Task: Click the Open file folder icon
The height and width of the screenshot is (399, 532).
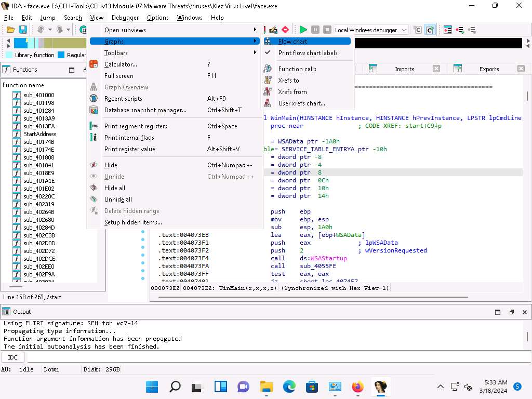Action: [10, 30]
